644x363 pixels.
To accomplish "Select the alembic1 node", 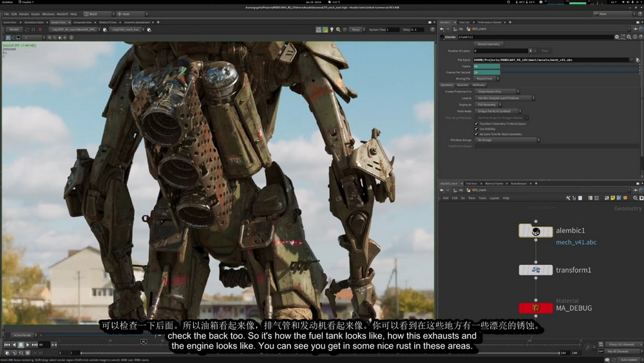I will [x=536, y=231].
